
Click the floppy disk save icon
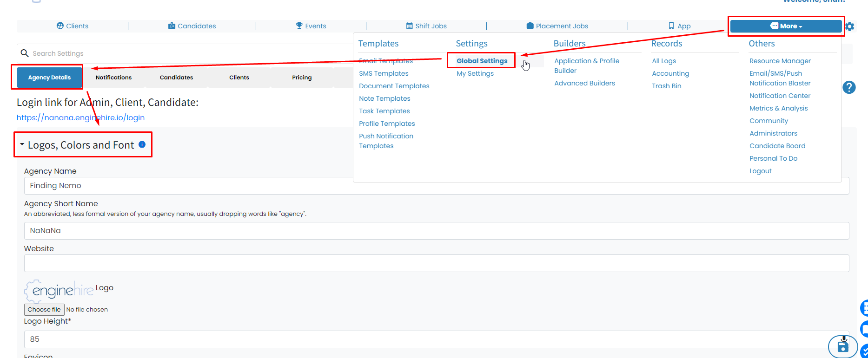(843, 346)
